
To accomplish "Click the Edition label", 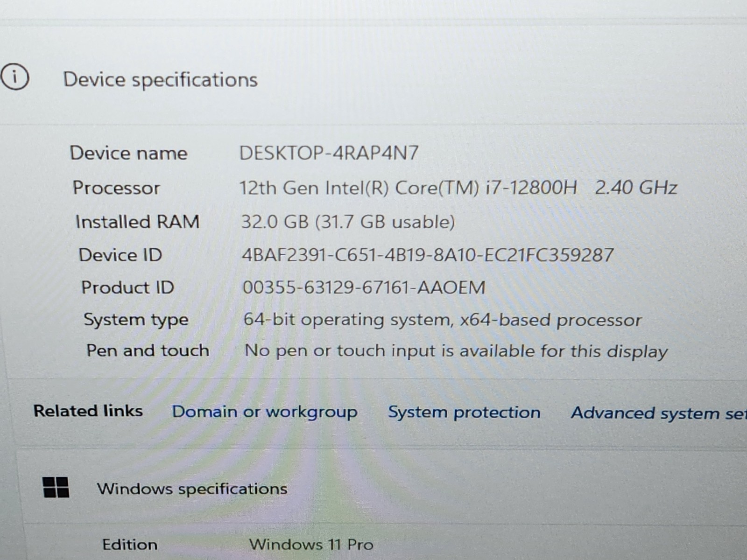I will click(x=130, y=545).
